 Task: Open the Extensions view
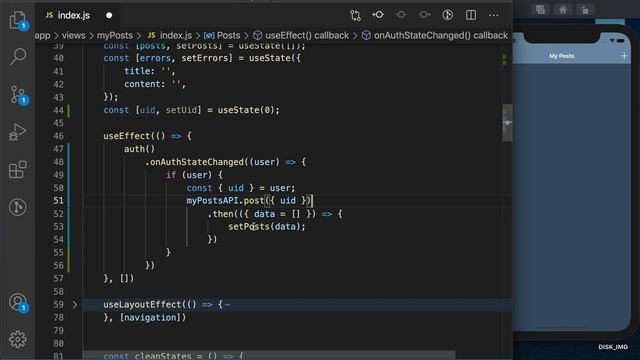[x=18, y=169]
